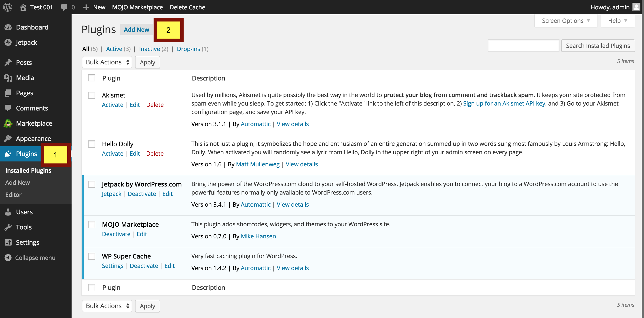
Task: Deactivate the MOJO Marketplace plugin
Action: pos(116,234)
